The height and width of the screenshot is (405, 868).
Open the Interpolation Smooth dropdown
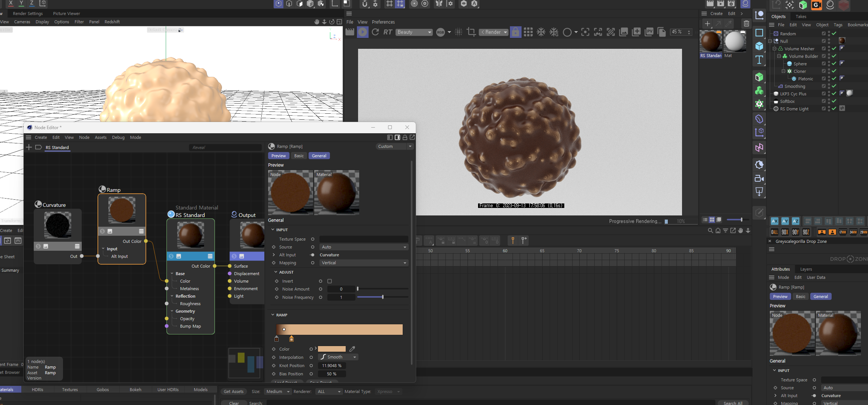[x=338, y=357]
